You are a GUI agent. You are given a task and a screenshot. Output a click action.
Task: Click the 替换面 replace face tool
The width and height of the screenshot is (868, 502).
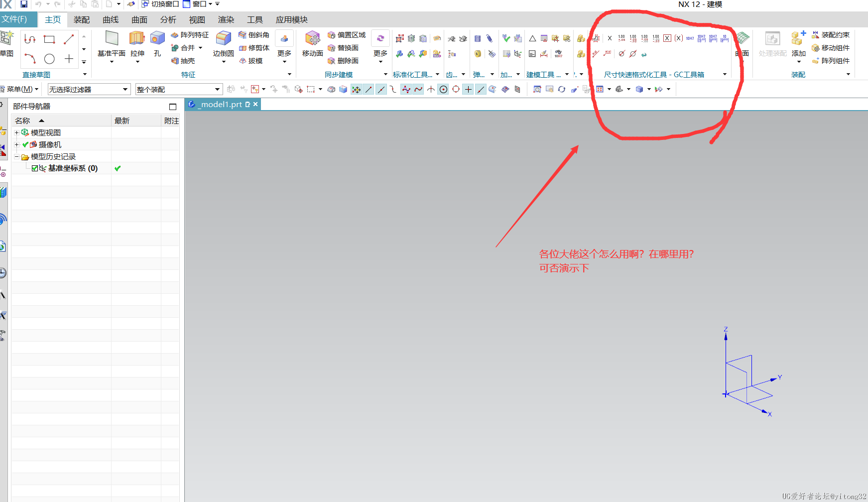[x=343, y=48]
